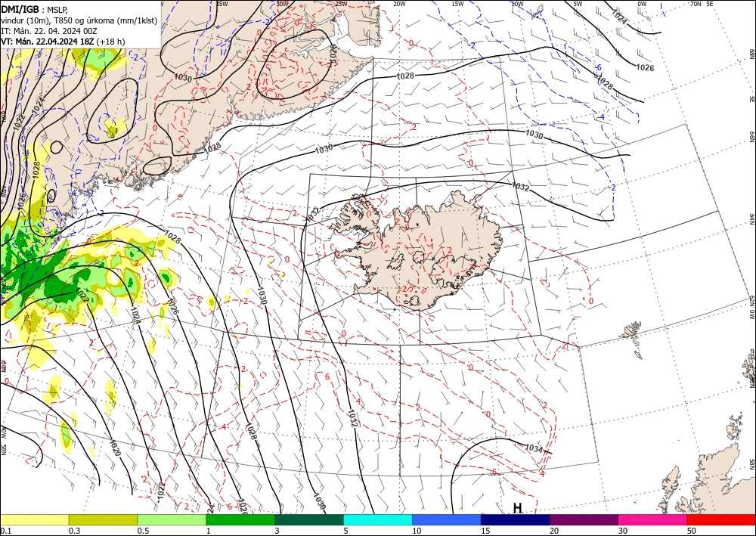This screenshot has width=756, height=536.
Task: Select the pink 30 mm legend swatch
Action: 653,519
